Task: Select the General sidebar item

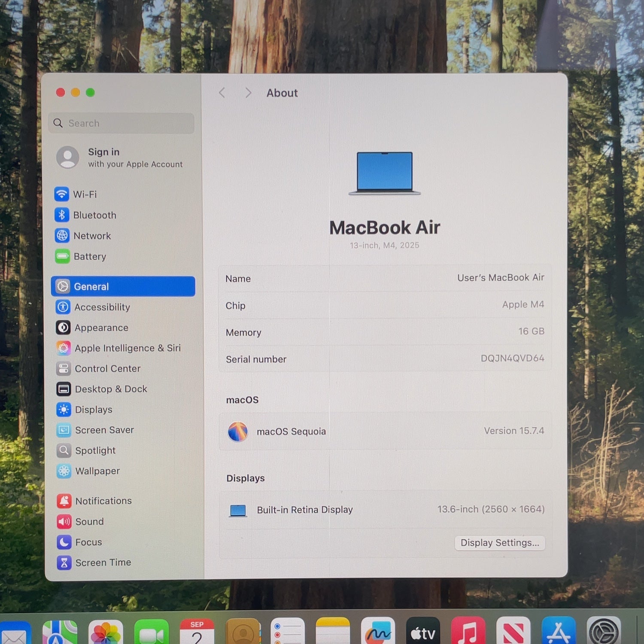Action: pos(123,286)
